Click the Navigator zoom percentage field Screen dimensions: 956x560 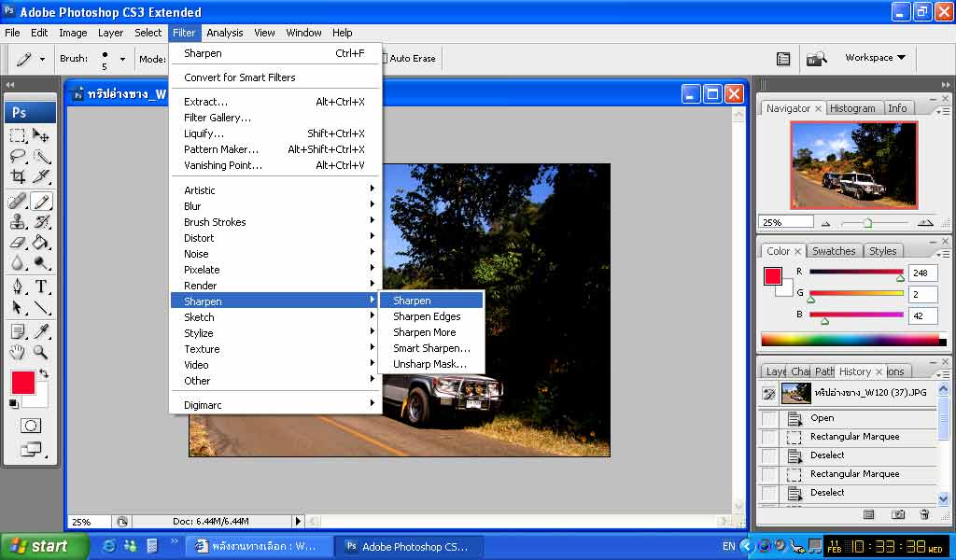coord(785,222)
